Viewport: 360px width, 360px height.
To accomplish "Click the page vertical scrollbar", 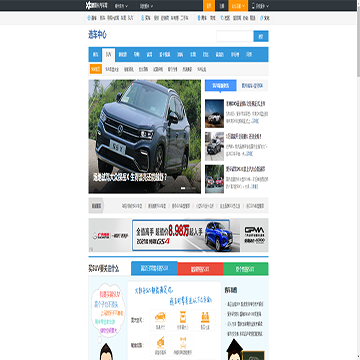I will pos(358,180).
